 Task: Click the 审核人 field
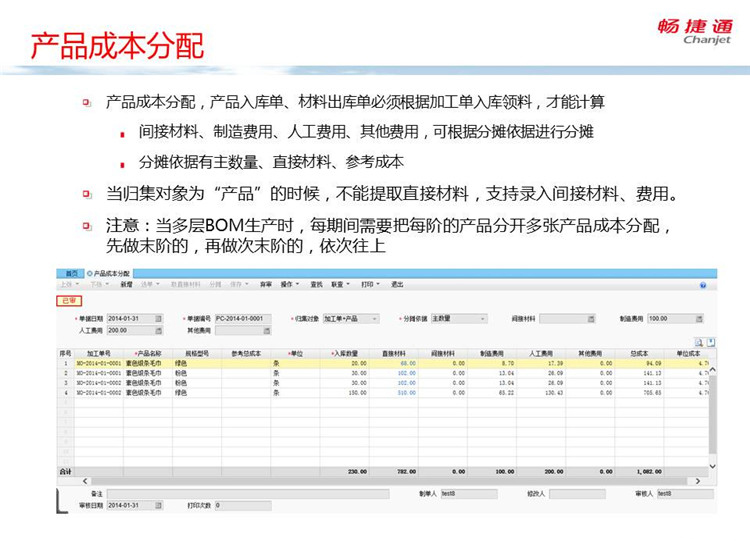click(x=685, y=494)
